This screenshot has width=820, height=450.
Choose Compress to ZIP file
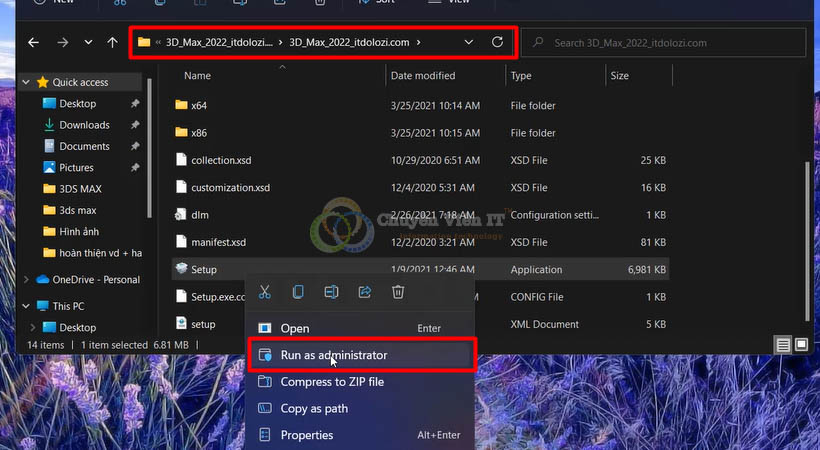click(x=331, y=382)
